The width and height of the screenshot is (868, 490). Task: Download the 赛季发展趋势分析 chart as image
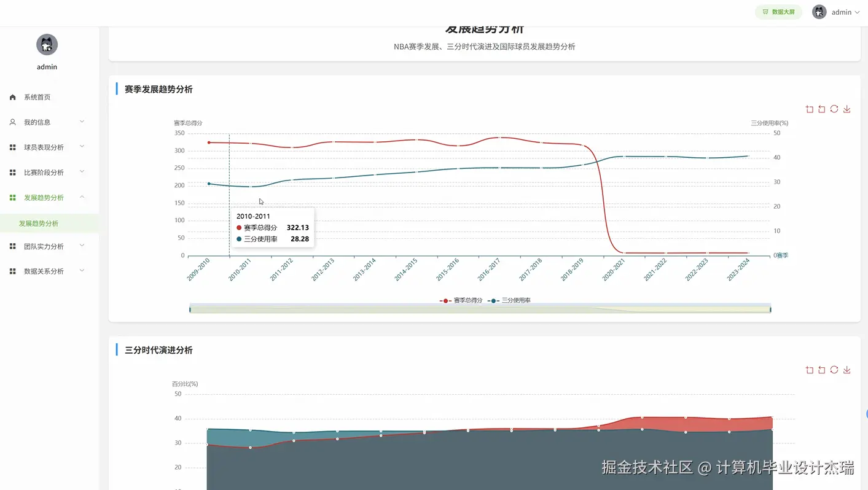(846, 109)
